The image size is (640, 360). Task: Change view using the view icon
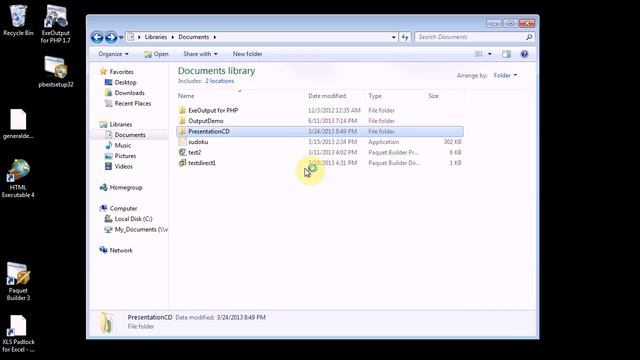pos(479,54)
